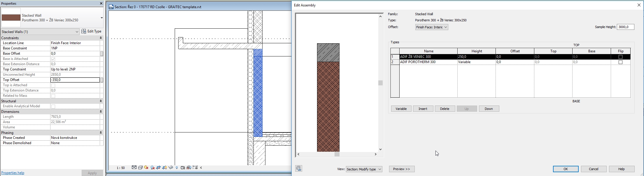644x176 pixels.
Task: Open Temporary Hide/Isolate glasses icon
Action: pyautogui.click(x=171, y=168)
